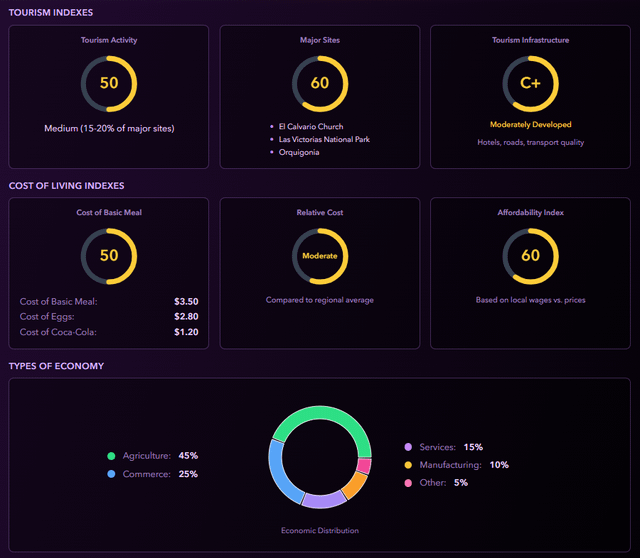Click the Relative Cost Moderate ring
This screenshot has height=558, width=640.
[x=320, y=256]
